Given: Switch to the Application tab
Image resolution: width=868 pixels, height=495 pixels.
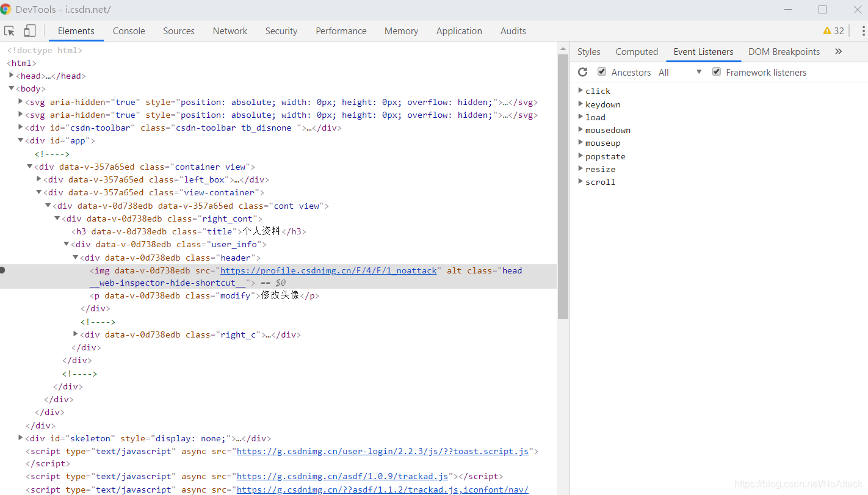Looking at the screenshot, I should click(459, 31).
